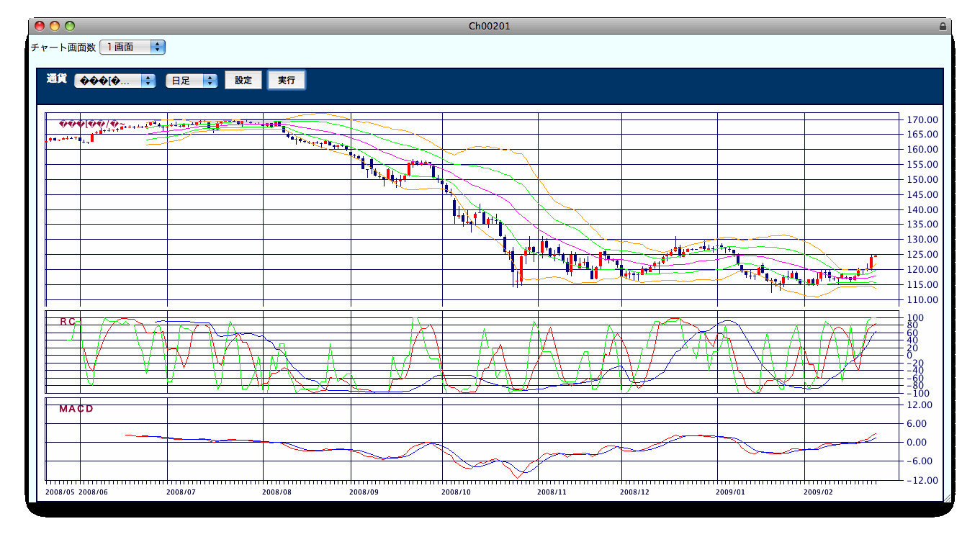The image size is (980, 542).
Task: Click the MACD indicator panel label
Action: (76, 409)
